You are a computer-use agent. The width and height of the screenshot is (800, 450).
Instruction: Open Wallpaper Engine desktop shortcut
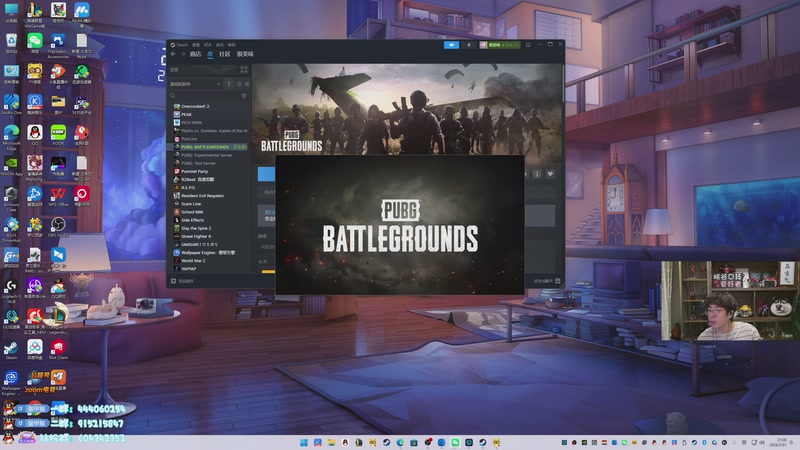[x=11, y=383]
